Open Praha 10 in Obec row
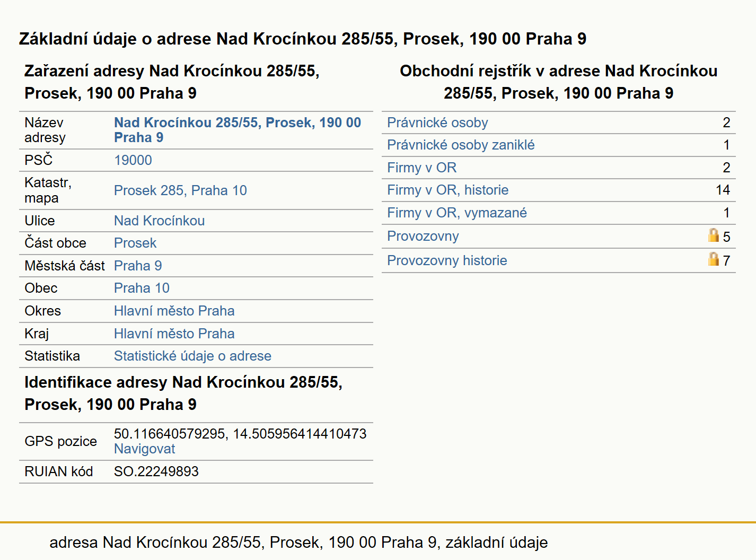This screenshot has height=560, width=756. pyautogui.click(x=142, y=288)
